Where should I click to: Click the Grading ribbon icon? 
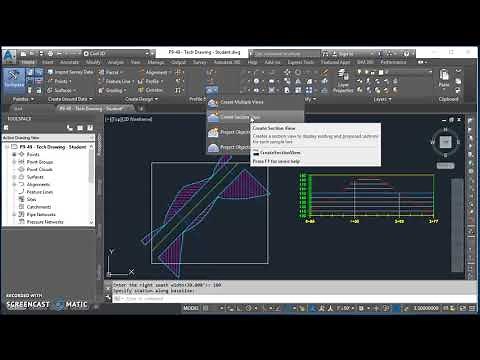(x=101, y=90)
